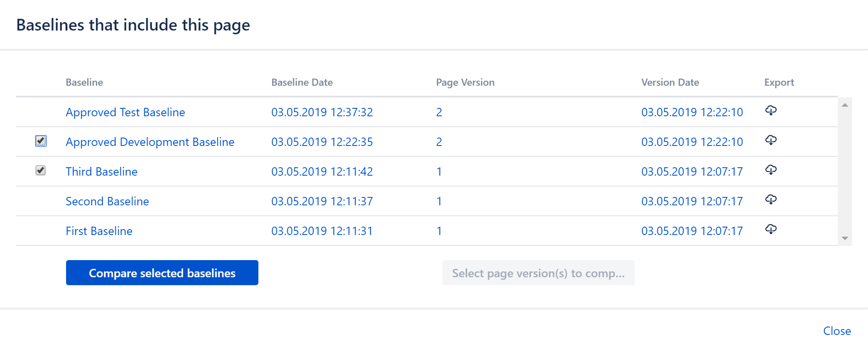Screen dimensions: 868x350
Task: Open the Approved Test Baseline link
Action: pos(125,112)
